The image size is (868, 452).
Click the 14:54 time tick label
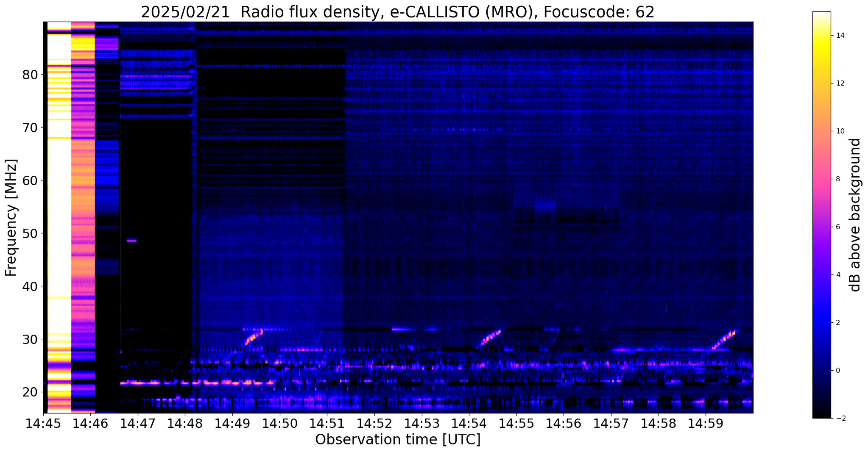point(469,424)
